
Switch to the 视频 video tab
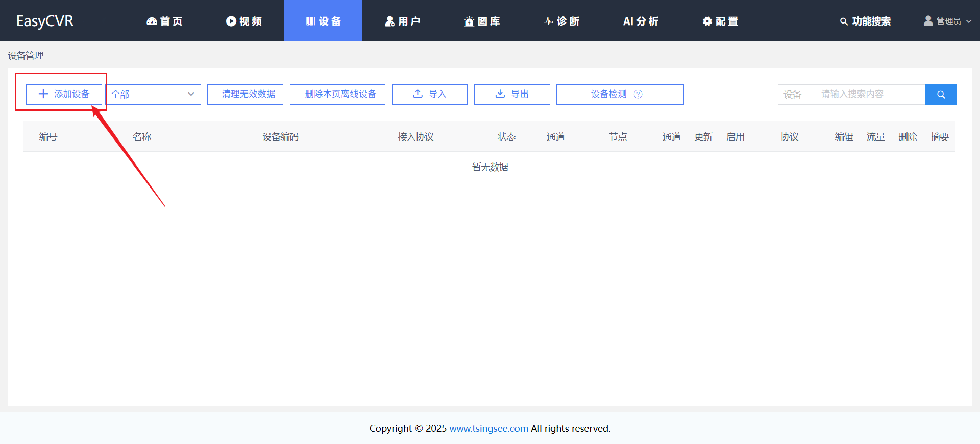tap(244, 21)
